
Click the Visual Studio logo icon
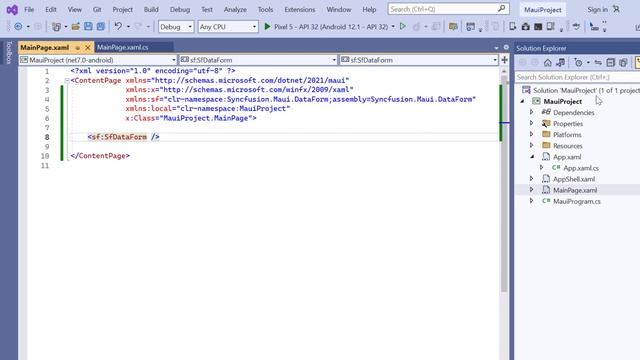click(x=12, y=9)
